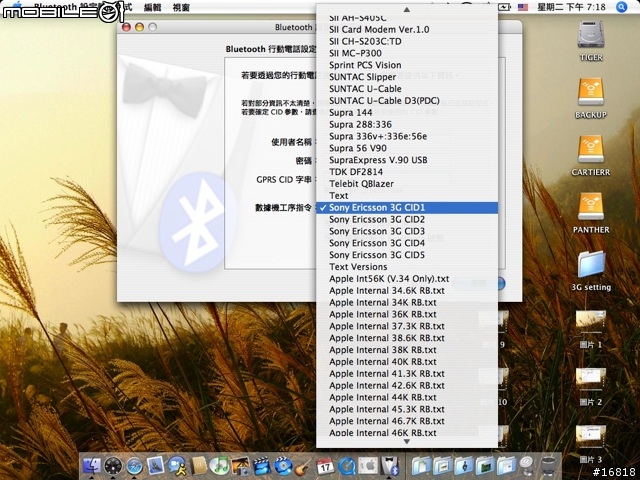Screen dimensions: 640x480
Task: Pick Apple Internal 40K RB.txt
Action: pos(407,362)
